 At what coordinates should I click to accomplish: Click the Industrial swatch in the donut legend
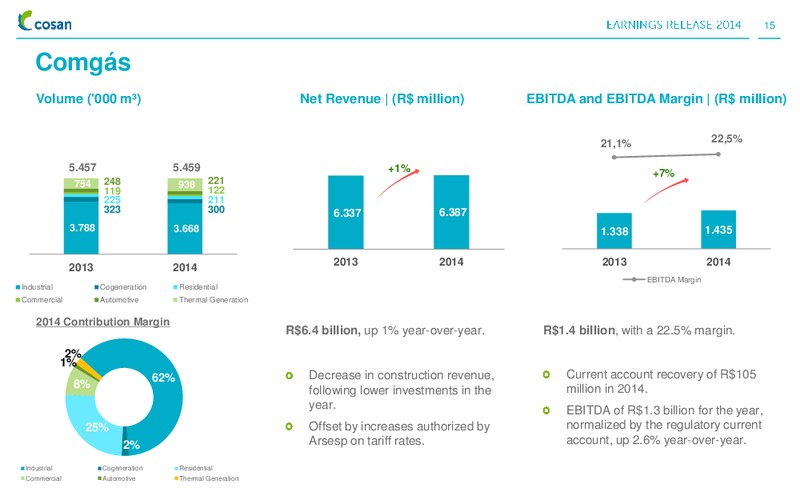[x=22, y=468]
